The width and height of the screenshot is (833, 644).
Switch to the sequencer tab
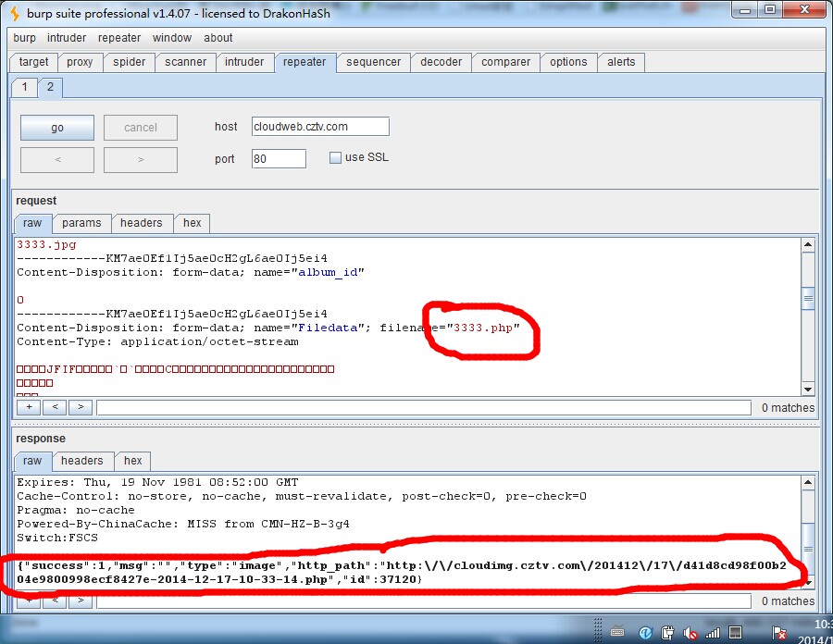tap(374, 62)
